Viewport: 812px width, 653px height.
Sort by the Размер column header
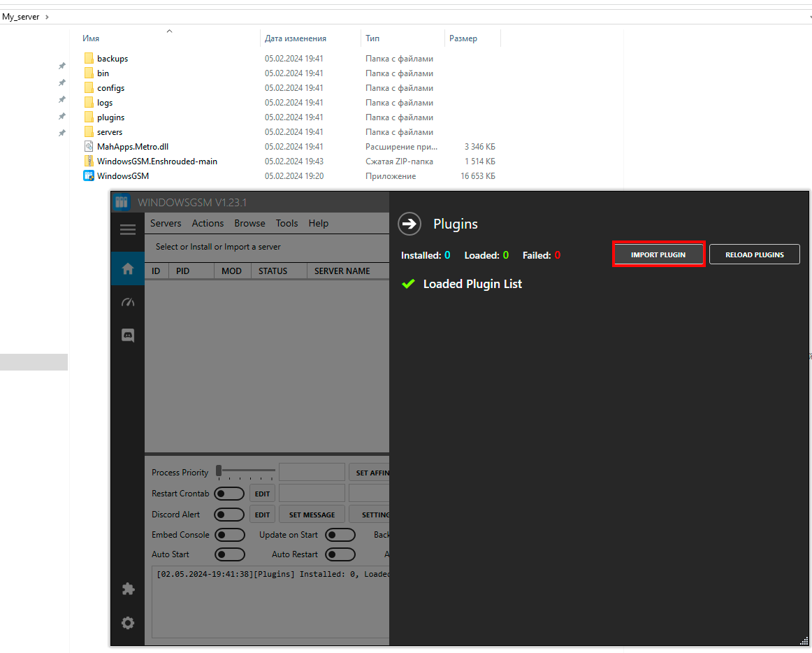coord(463,38)
